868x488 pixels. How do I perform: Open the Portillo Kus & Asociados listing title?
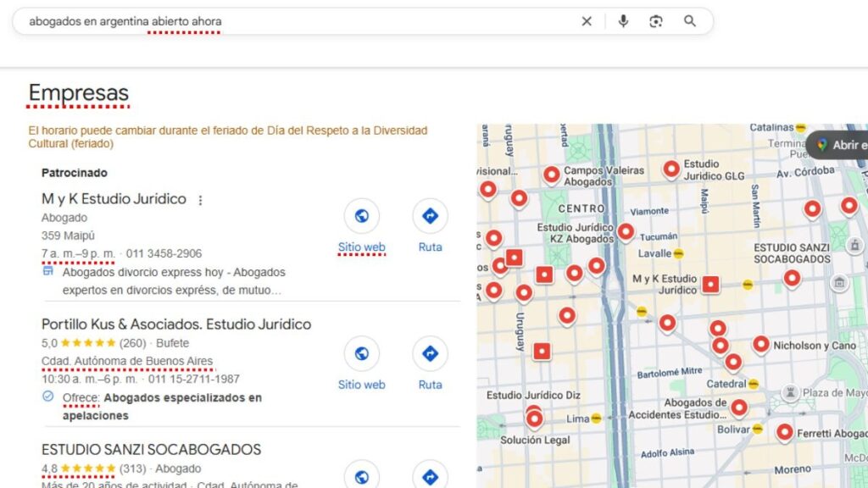click(x=176, y=324)
